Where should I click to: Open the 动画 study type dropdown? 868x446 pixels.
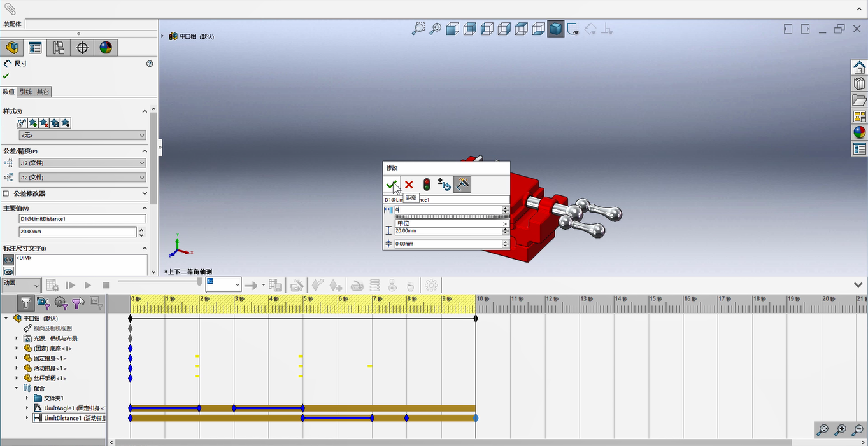pyautogui.click(x=21, y=284)
